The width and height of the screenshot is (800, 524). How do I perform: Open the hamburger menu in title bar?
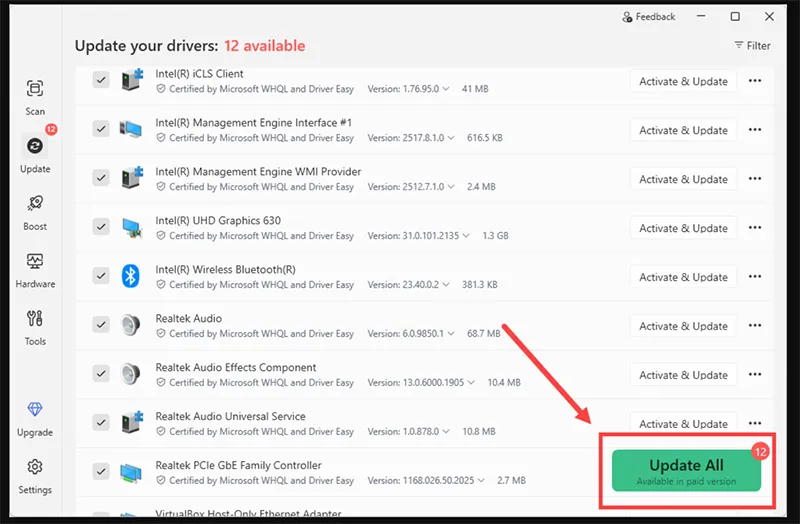pos(700,17)
